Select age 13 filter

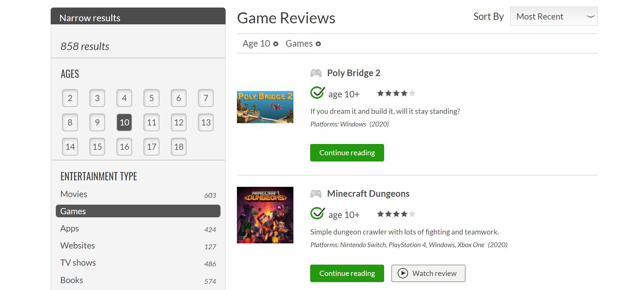tap(206, 122)
